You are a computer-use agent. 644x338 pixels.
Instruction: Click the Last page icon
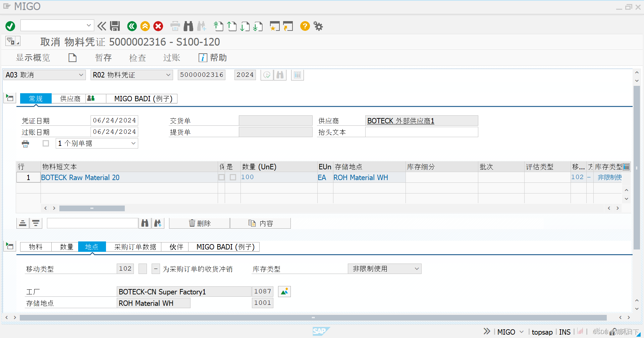point(258,26)
